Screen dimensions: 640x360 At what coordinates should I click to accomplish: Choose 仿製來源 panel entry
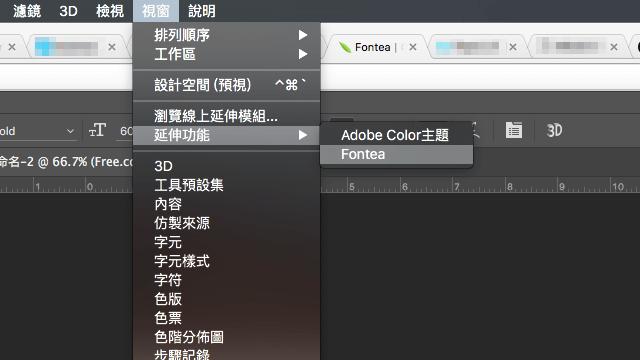coord(227,223)
